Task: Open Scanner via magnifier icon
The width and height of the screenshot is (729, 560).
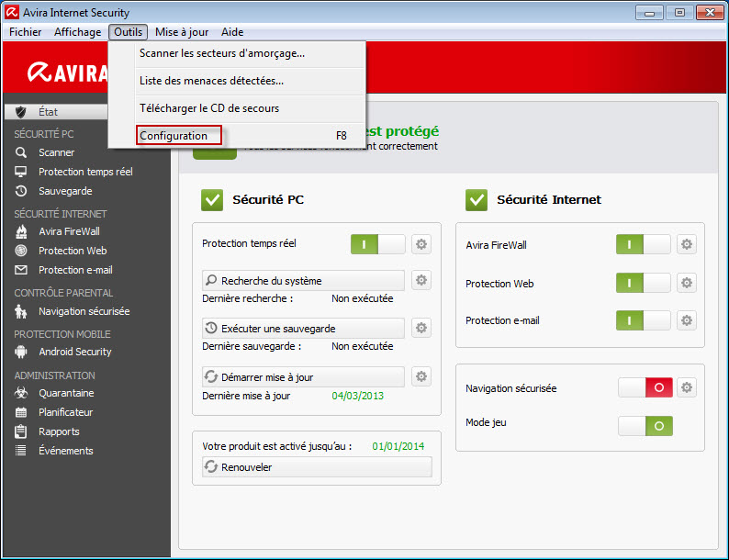Action: [x=21, y=152]
